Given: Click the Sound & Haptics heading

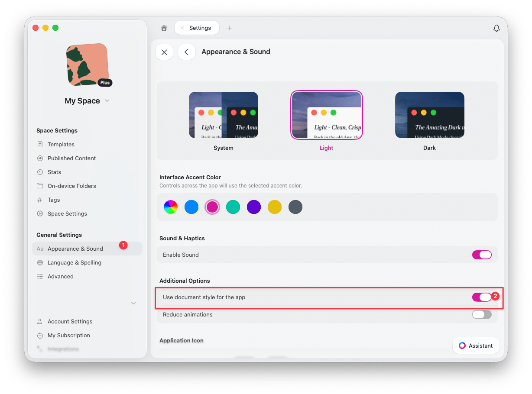Looking at the screenshot, I should click(182, 238).
